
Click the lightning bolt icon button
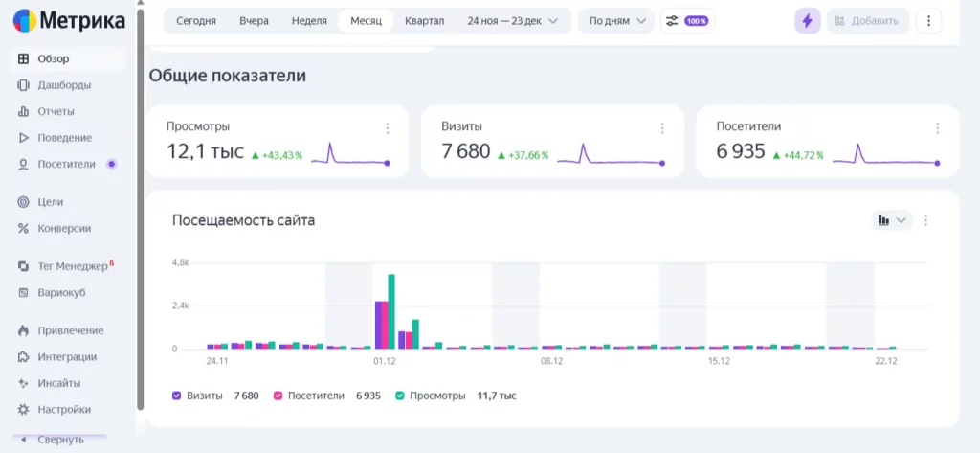(x=808, y=21)
